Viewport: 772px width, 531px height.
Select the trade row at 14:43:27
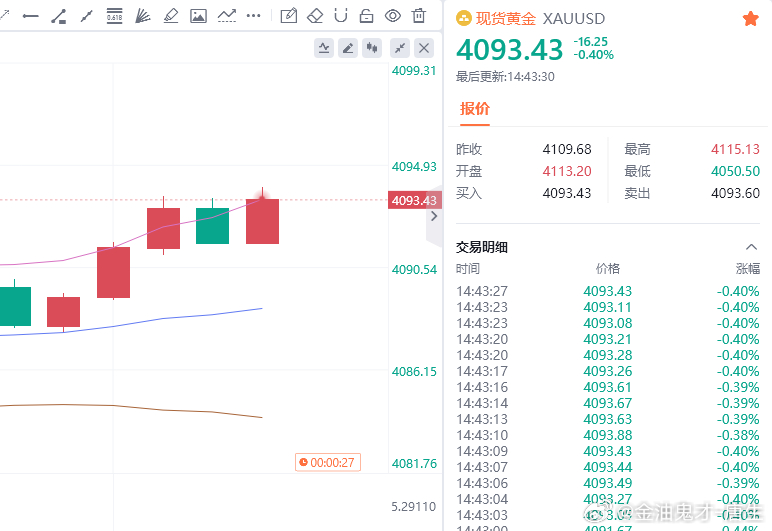[608, 291]
